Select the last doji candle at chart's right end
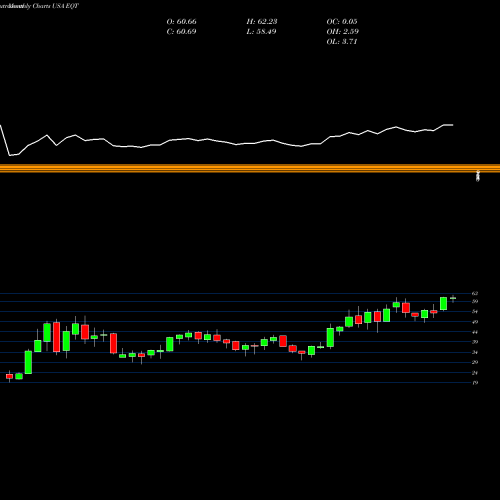This screenshot has width=500, height=500. [453, 298]
